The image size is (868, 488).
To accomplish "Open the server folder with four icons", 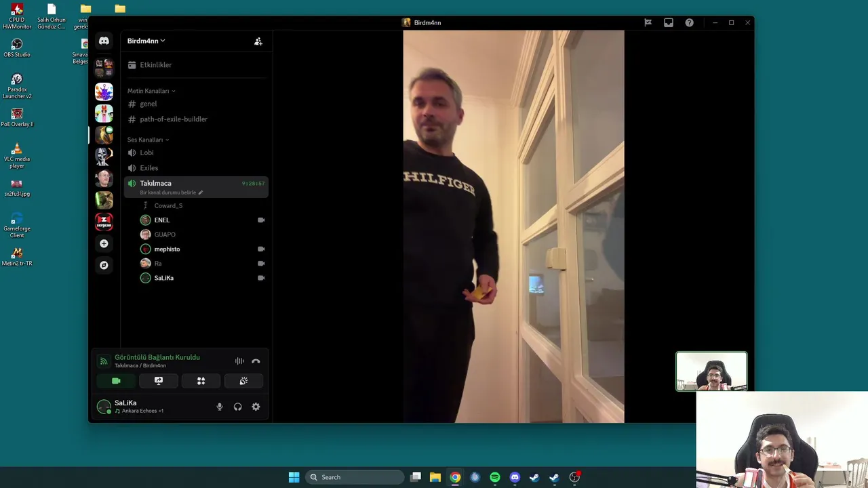I will click(x=104, y=68).
